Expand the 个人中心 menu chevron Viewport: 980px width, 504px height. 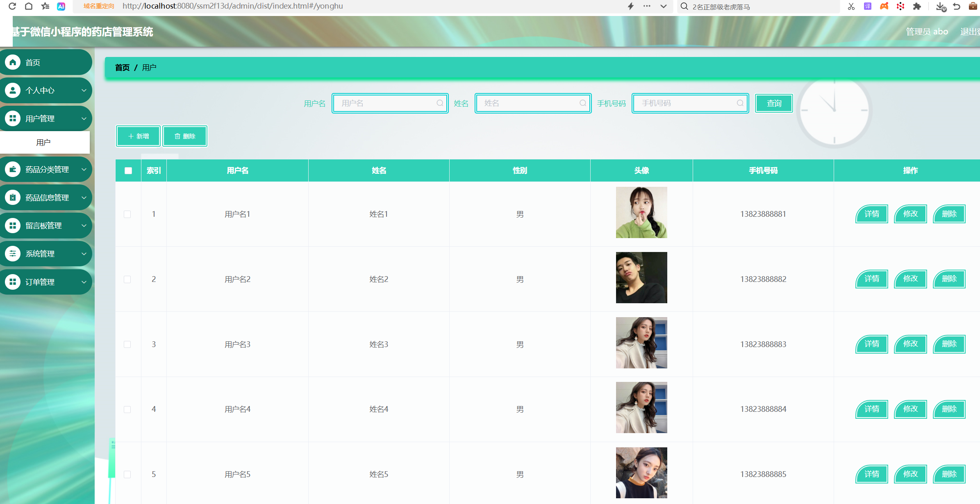tap(84, 90)
